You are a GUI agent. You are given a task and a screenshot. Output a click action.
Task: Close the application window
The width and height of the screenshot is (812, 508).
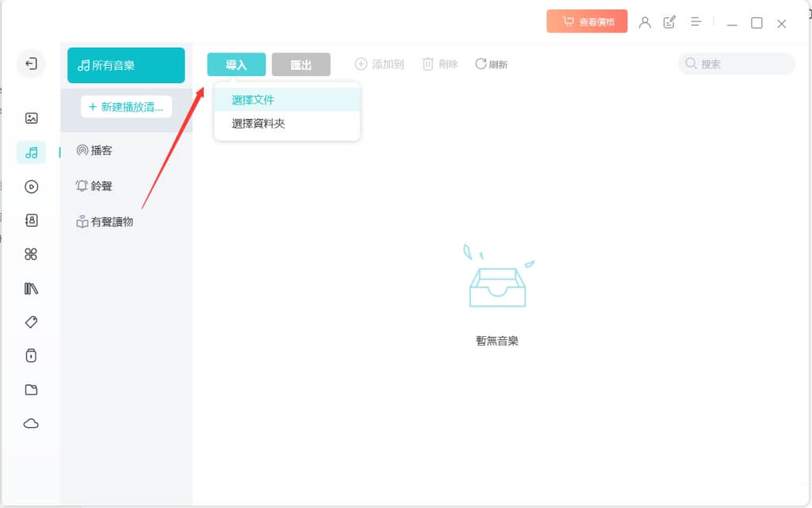[x=781, y=23]
